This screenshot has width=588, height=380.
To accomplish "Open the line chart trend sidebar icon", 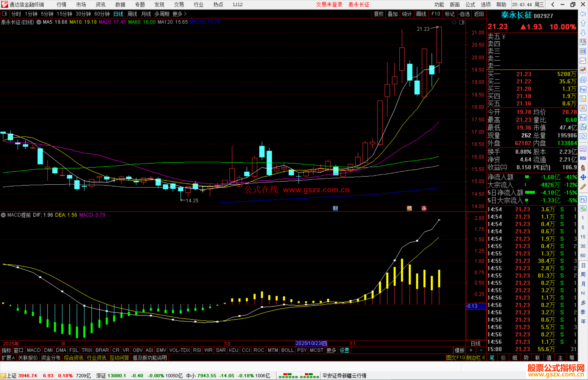I will coord(583,60).
